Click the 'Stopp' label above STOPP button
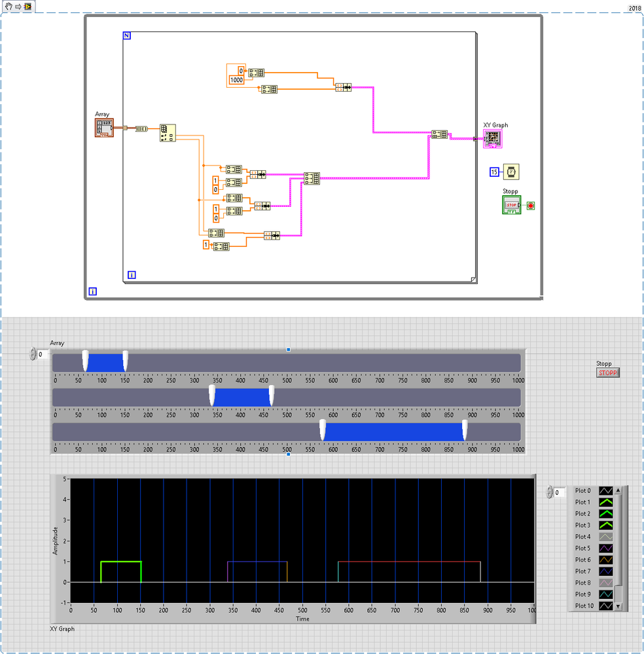 tap(603, 363)
